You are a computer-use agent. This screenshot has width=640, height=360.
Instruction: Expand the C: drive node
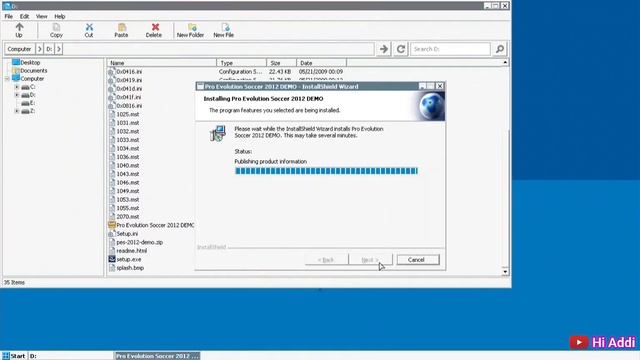coord(17,87)
